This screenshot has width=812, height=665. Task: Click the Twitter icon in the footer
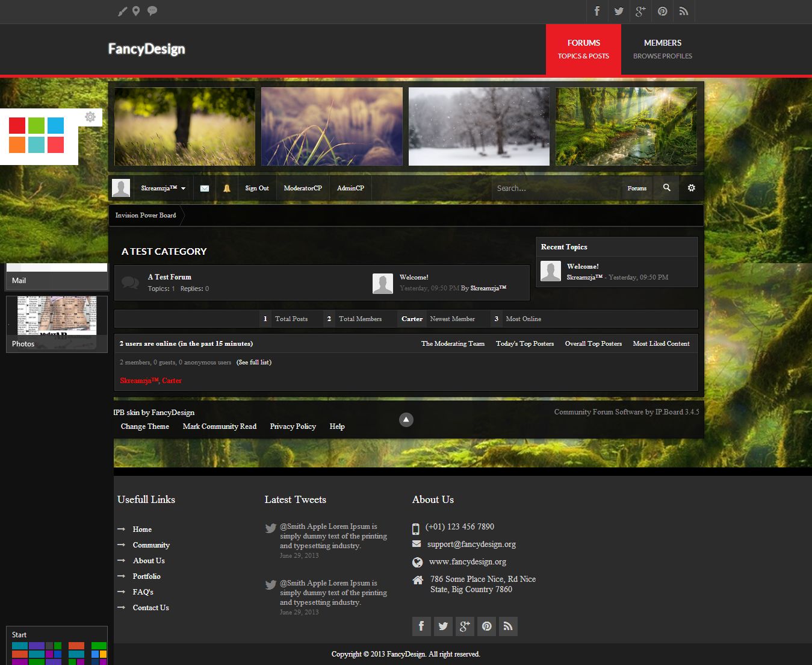pyautogui.click(x=443, y=626)
